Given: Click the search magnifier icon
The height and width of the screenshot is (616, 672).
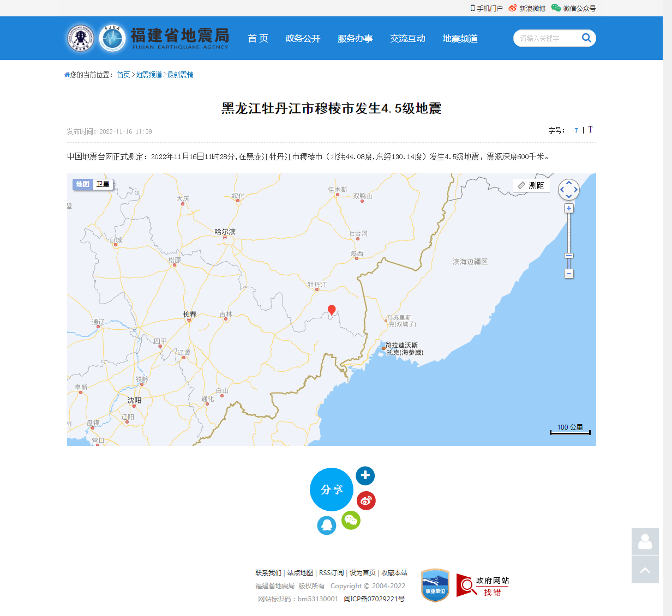Looking at the screenshot, I should point(586,38).
